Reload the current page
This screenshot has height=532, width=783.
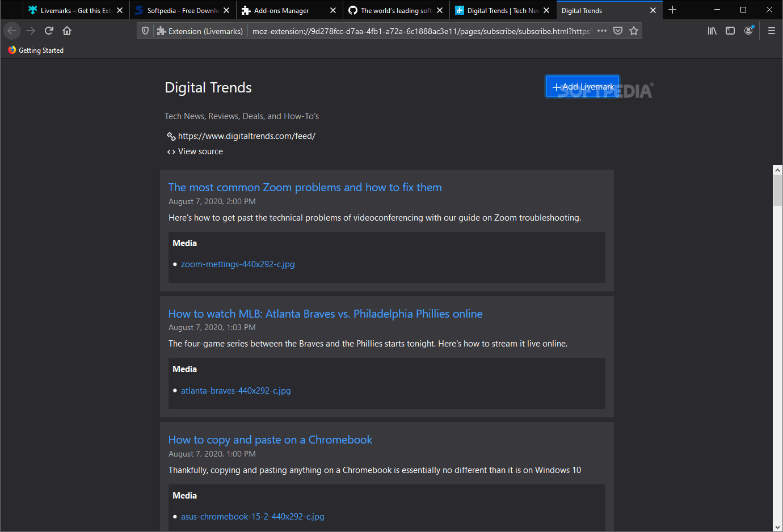[49, 31]
